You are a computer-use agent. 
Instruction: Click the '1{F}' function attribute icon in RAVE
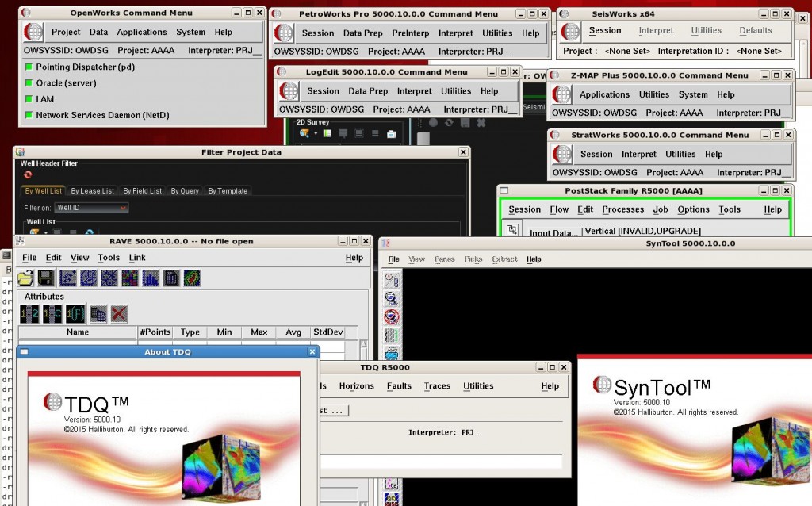(75, 314)
